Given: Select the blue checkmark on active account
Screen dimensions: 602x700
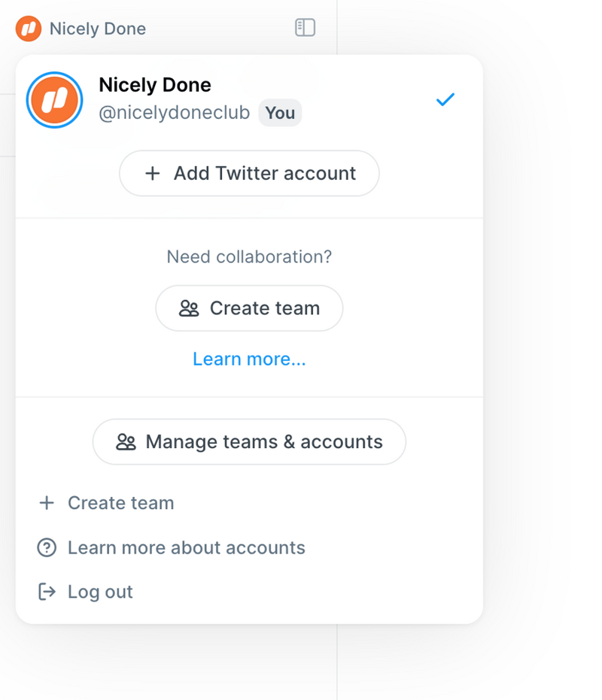Looking at the screenshot, I should click(445, 98).
